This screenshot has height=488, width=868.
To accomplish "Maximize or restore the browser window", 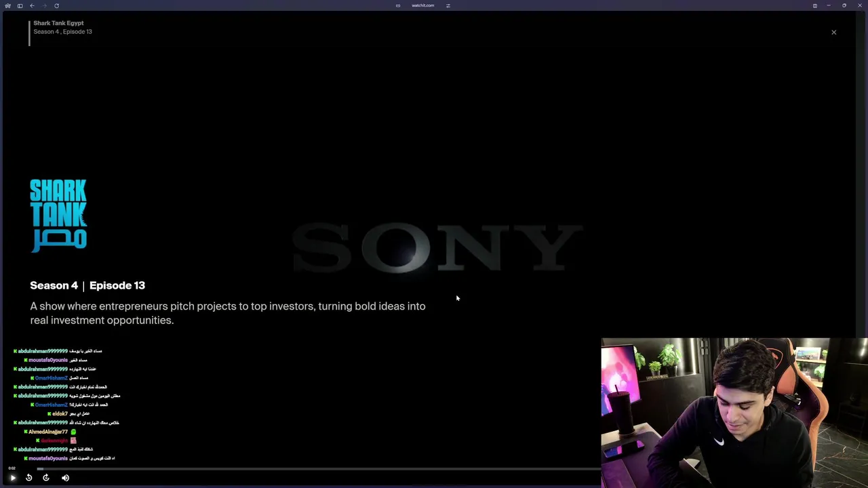I will (844, 5).
